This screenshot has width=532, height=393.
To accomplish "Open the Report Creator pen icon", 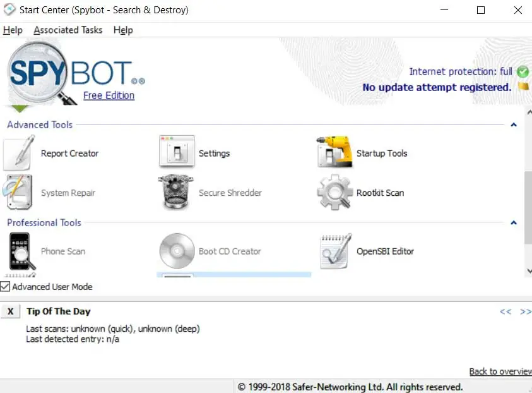I will [x=19, y=152].
